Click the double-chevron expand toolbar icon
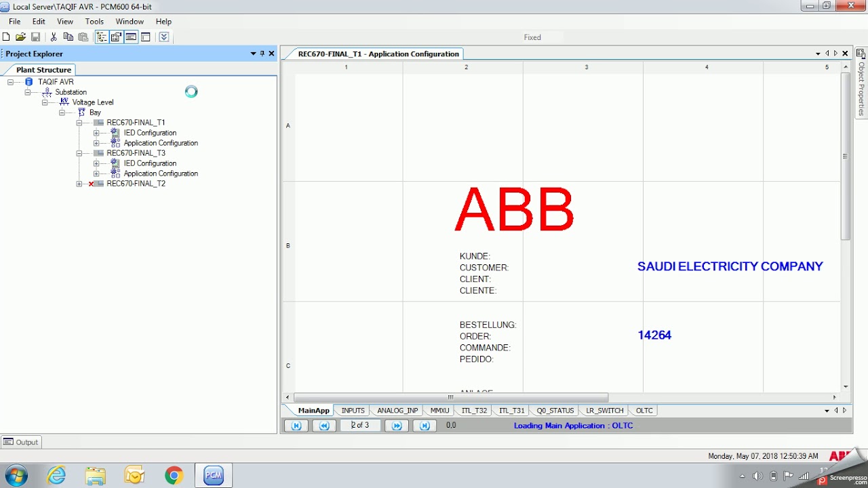 click(x=163, y=37)
